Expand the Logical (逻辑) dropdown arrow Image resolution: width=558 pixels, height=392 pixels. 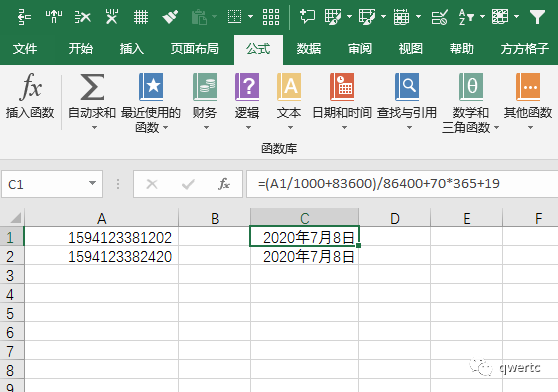coord(248,127)
